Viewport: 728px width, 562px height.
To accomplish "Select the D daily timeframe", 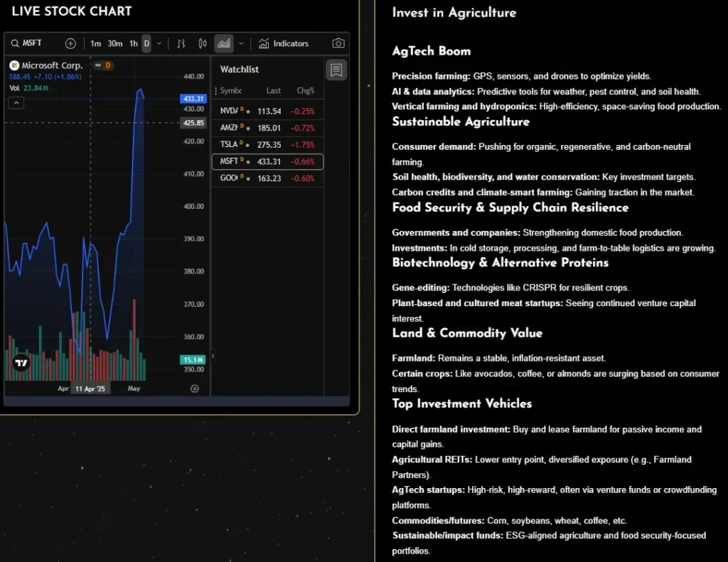I will coord(146,43).
